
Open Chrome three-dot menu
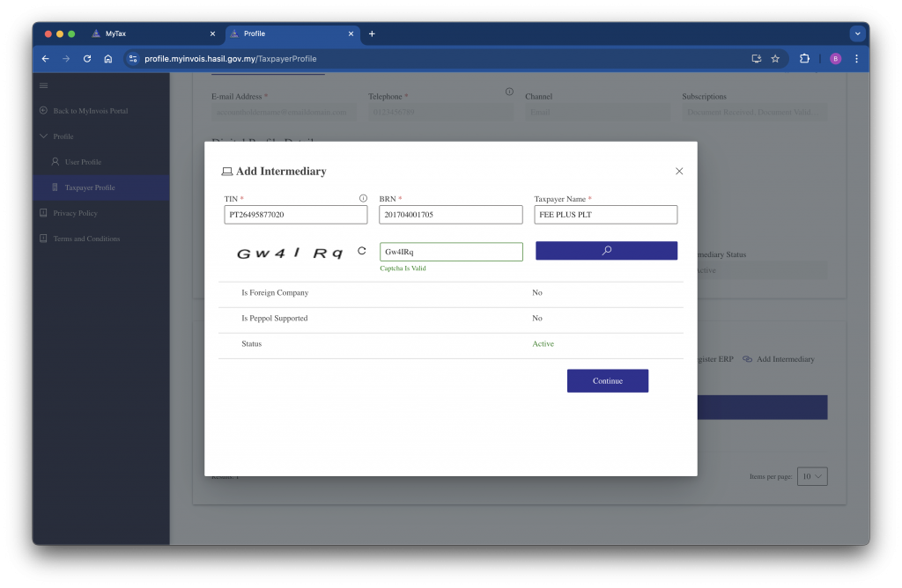click(x=856, y=59)
